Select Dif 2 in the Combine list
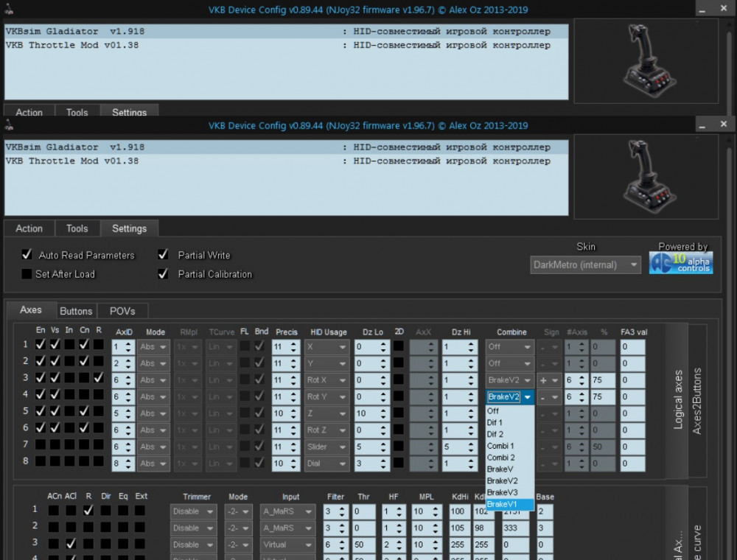This screenshot has height=560, width=737. [509, 435]
